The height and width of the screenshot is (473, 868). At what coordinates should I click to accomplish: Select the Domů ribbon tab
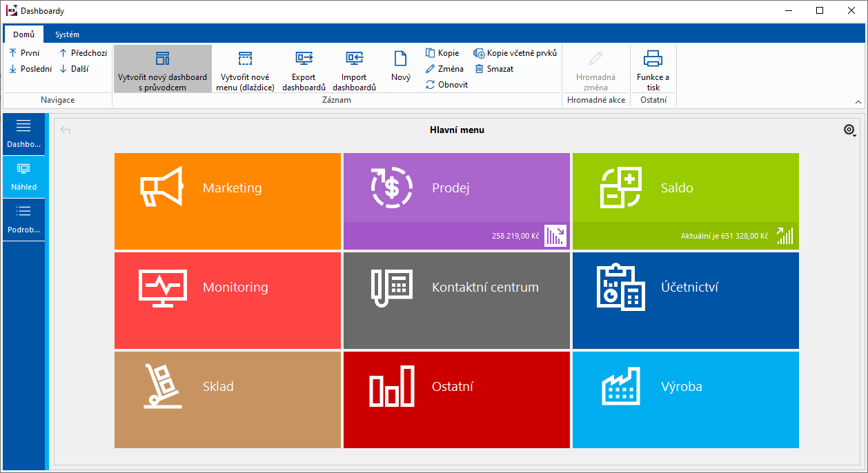point(23,34)
